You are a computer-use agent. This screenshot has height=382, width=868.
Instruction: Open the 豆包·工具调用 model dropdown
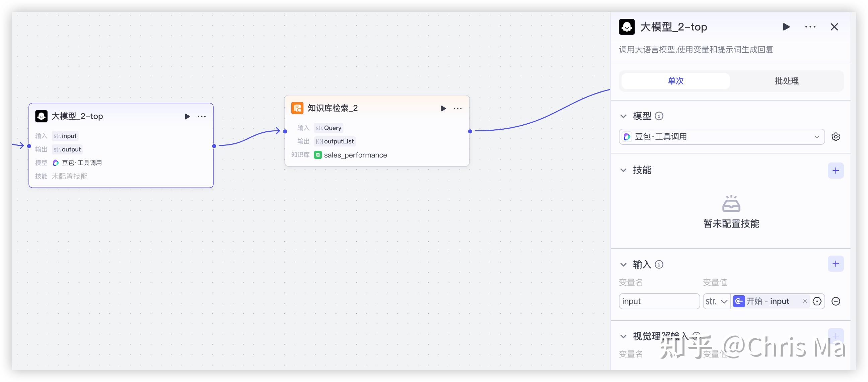(721, 137)
